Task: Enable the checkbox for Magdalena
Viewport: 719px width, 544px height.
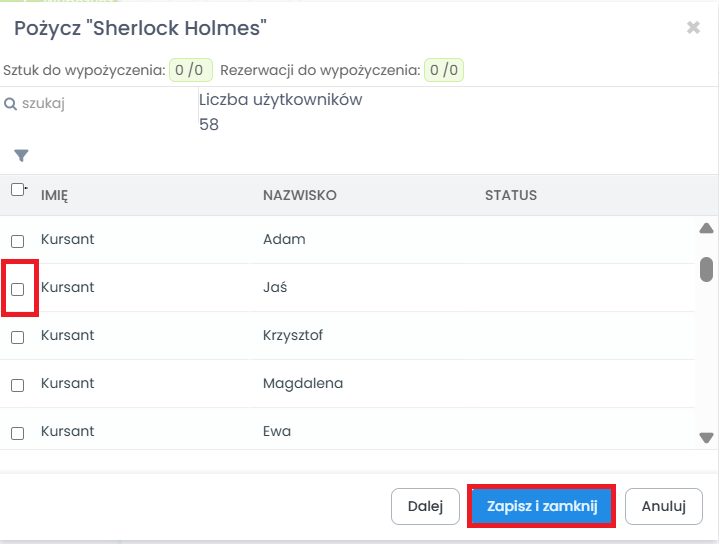Action: pos(17,385)
